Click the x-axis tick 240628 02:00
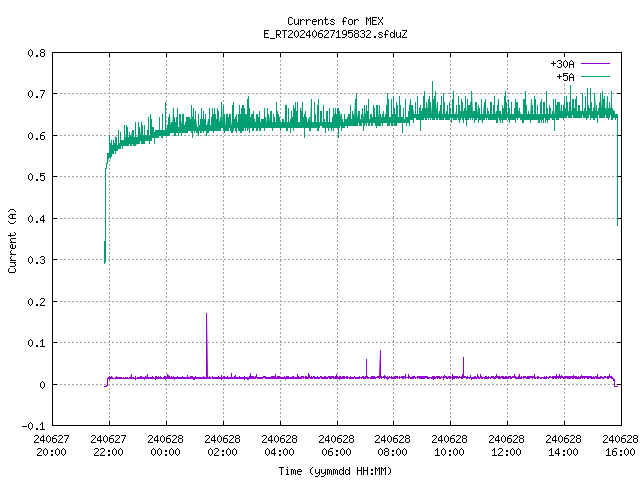Viewport: 640px width, 480px height. pos(222,445)
